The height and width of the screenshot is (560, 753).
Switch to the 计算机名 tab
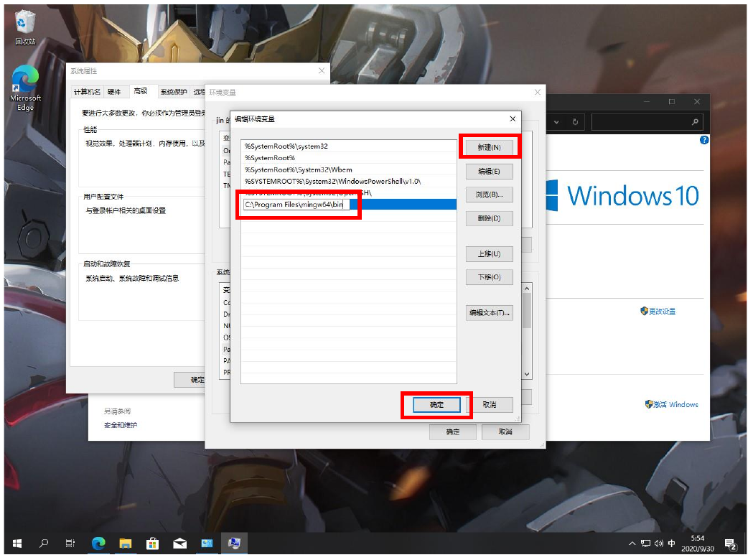pyautogui.click(x=87, y=92)
